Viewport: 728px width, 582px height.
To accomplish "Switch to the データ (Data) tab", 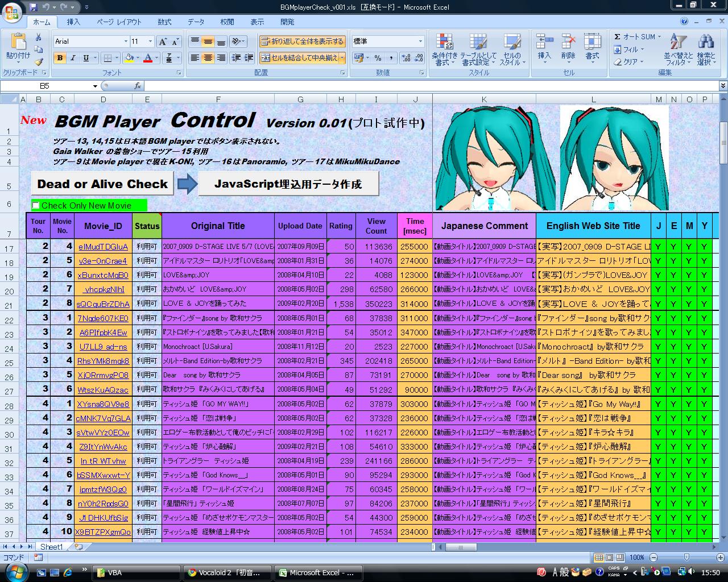I will 196,22.
